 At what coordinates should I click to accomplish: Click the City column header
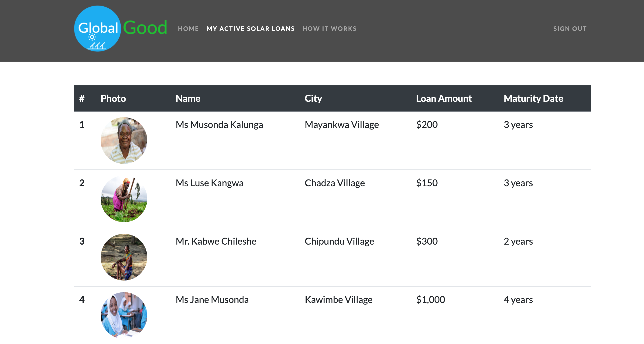tap(313, 98)
